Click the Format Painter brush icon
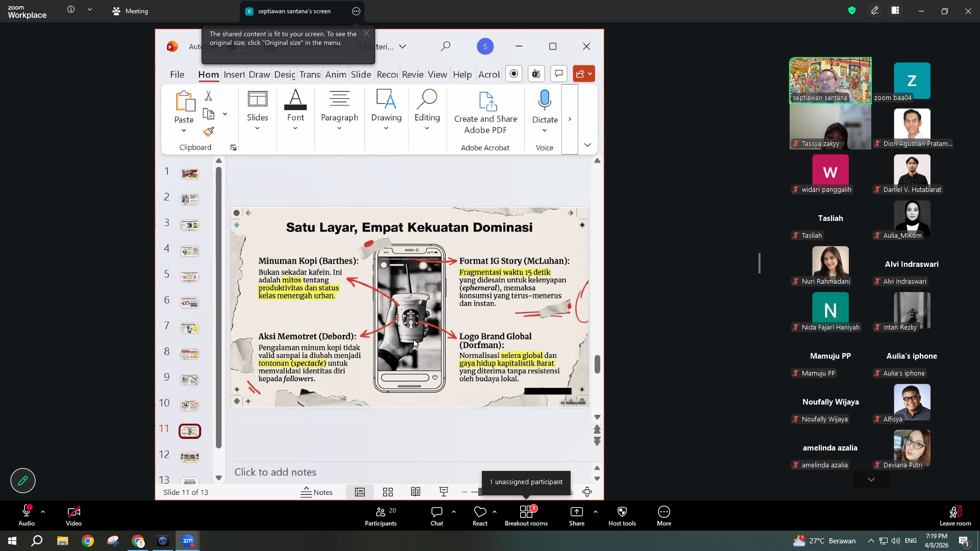 209,132
